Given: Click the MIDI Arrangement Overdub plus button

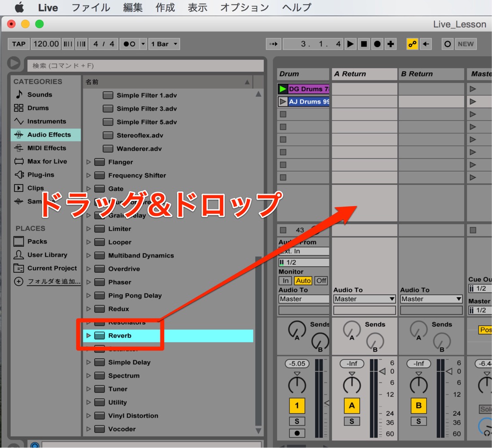Looking at the screenshot, I should (x=391, y=44).
